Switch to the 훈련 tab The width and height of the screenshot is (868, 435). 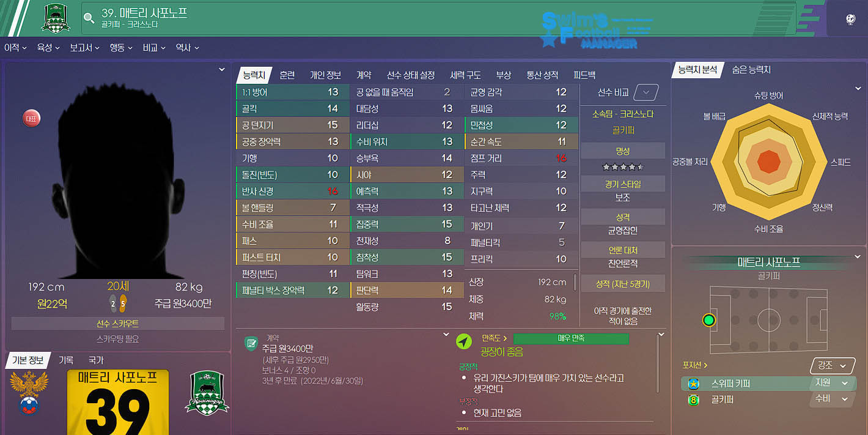287,75
